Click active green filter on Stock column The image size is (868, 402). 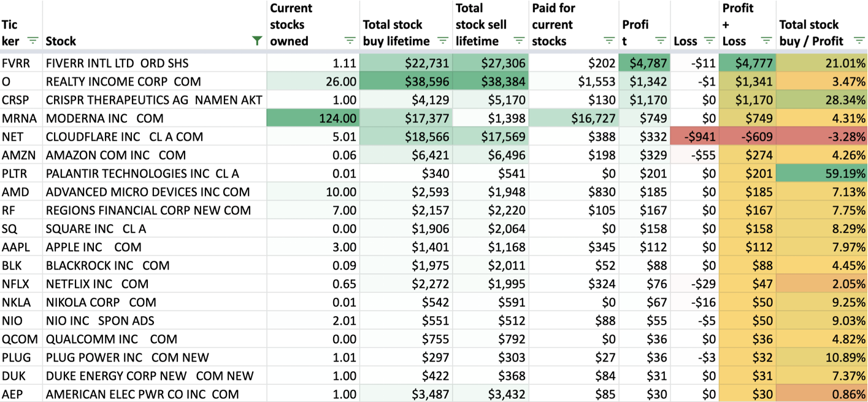point(257,41)
